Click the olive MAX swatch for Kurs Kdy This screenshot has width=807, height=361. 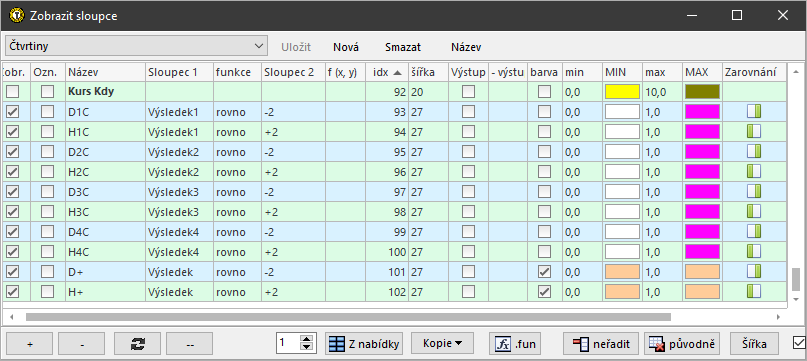click(703, 92)
